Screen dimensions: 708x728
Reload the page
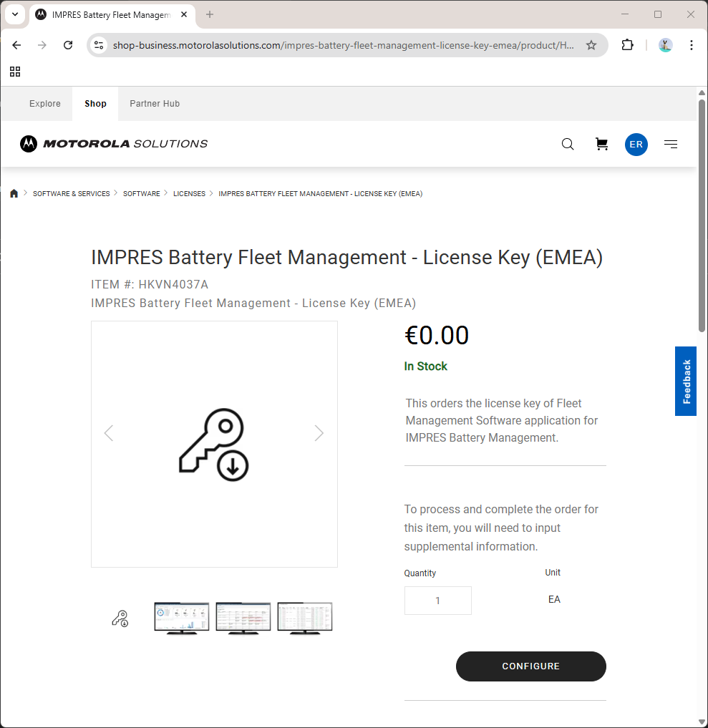pos(68,45)
